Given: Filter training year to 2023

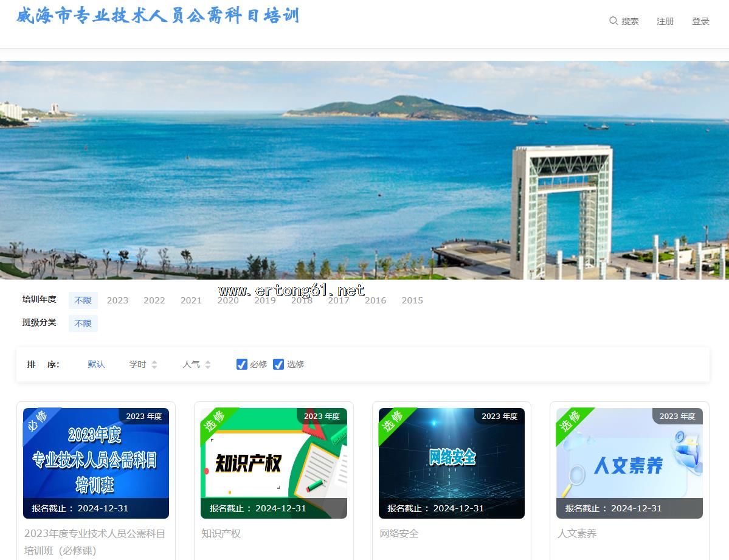Looking at the screenshot, I should tap(117, 300).
